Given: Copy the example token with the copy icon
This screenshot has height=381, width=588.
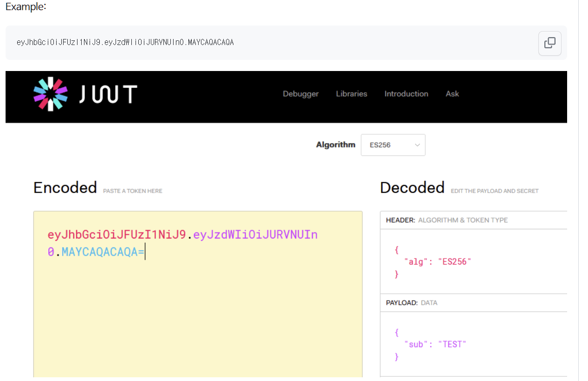Looking at the screenshot, I should click(x=550, y=43).
